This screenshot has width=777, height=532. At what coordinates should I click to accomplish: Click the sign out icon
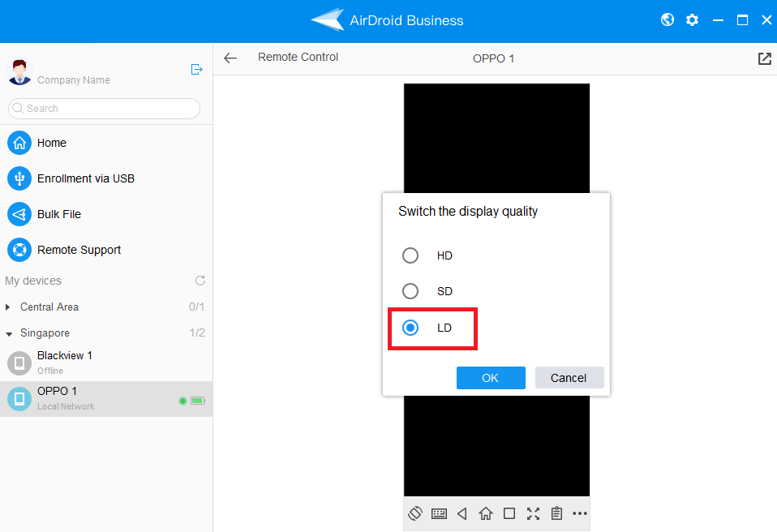197,70
